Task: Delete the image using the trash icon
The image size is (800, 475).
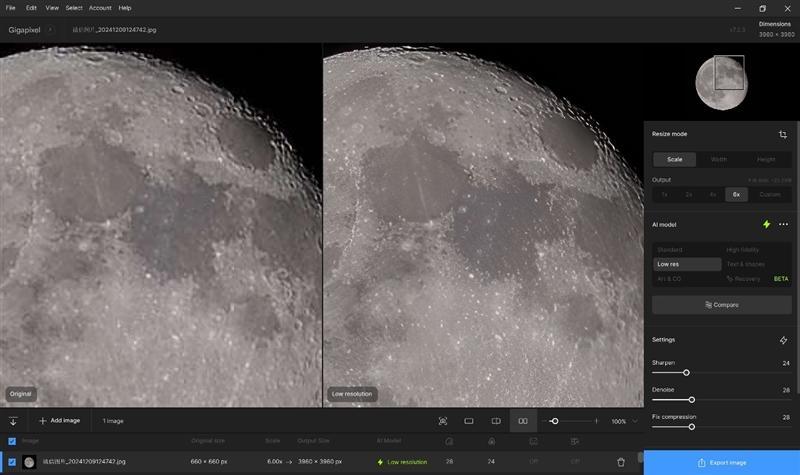Action: pos(621,462)
